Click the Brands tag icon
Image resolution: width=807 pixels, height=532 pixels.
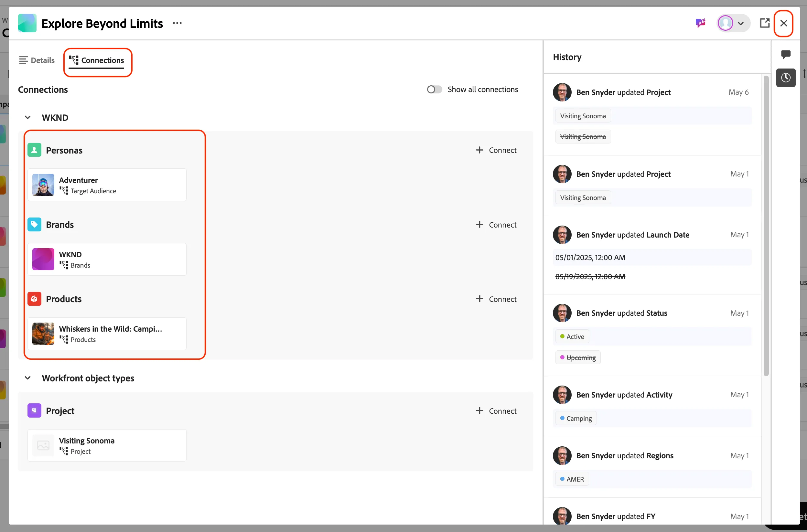[x=34, y=224]
